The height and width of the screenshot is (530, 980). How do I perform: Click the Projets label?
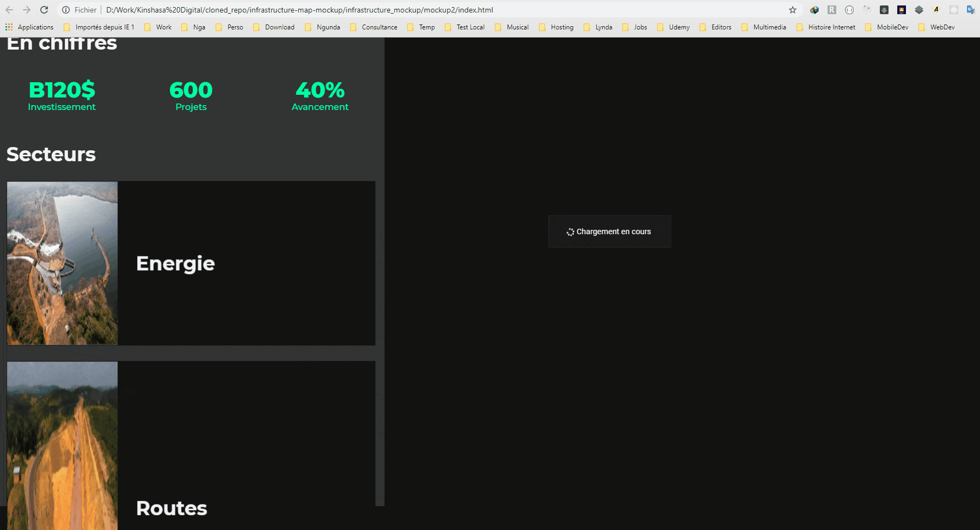pyautogui.click(x=191, y=107)
